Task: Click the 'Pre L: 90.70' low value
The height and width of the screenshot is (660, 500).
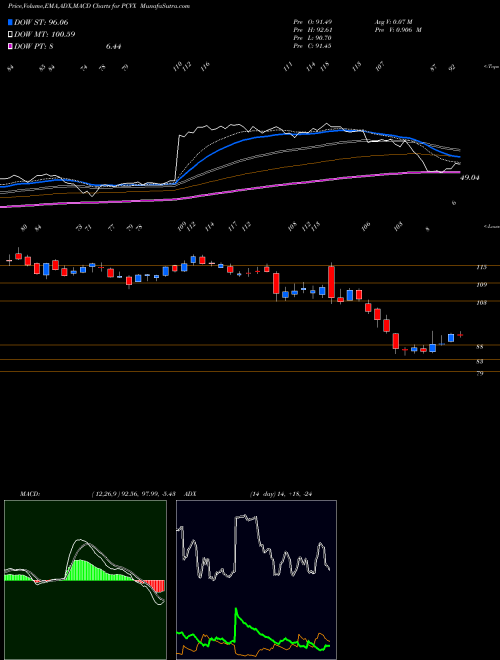Action: pyautogui.click(x=312, y=38)
